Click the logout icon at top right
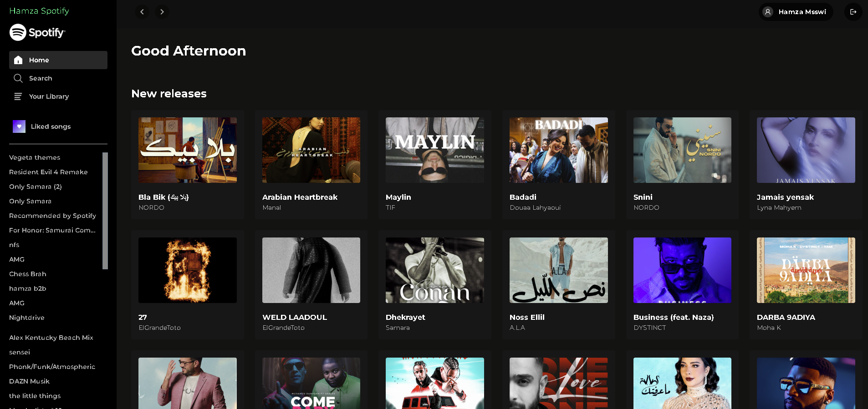 (x=853, y=12)
